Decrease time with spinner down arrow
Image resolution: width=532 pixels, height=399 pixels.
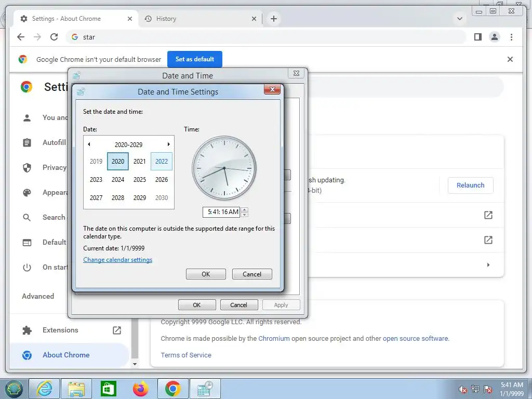245,215
